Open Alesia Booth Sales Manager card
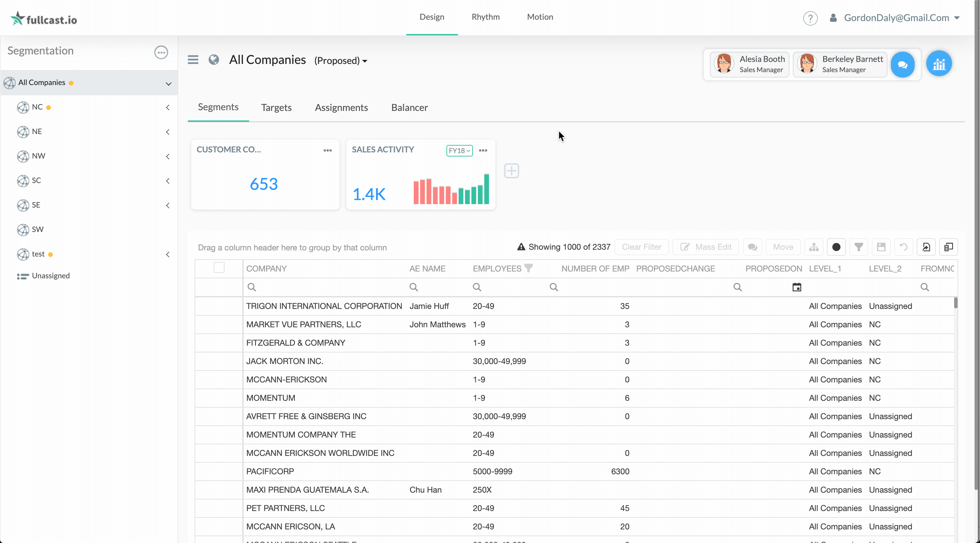This screenshot has height=543, width=980. click(x=749, y=64)
